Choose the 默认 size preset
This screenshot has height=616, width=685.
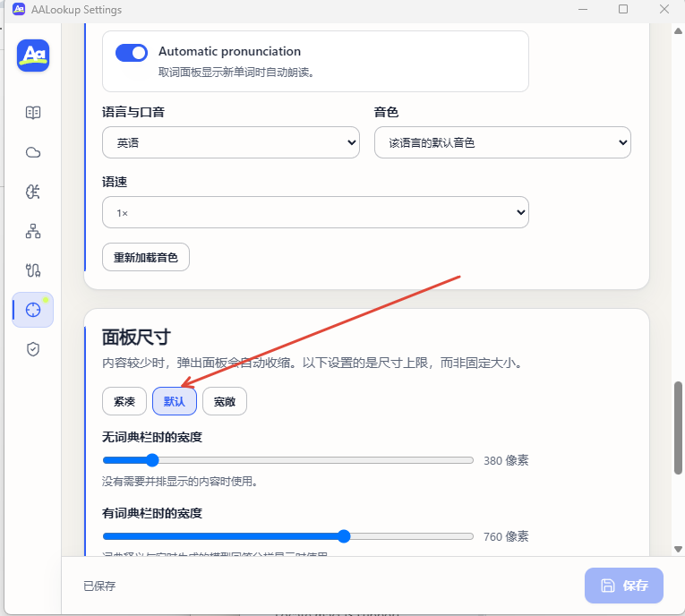click(175, 401)
